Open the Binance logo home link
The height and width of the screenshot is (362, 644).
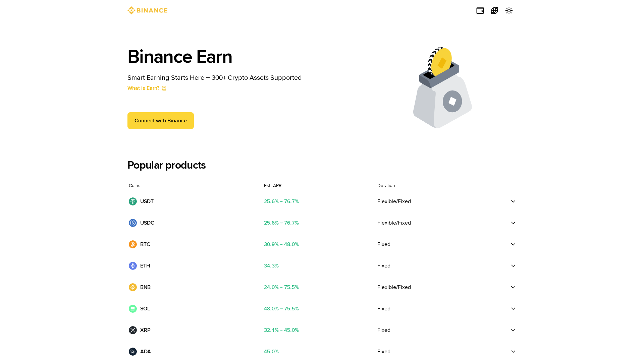pyautogui.click(x=147, y=10)
